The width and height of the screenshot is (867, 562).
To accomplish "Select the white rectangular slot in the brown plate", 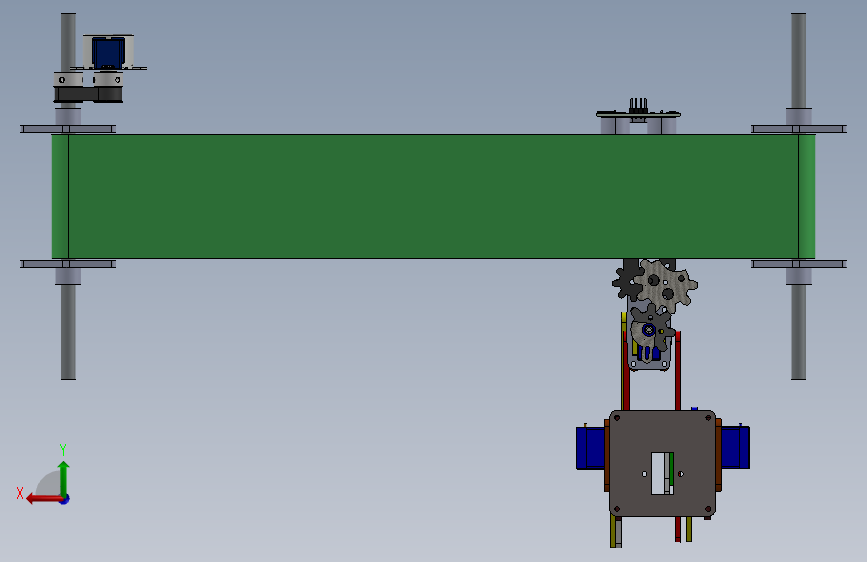I will coord(662,473).
